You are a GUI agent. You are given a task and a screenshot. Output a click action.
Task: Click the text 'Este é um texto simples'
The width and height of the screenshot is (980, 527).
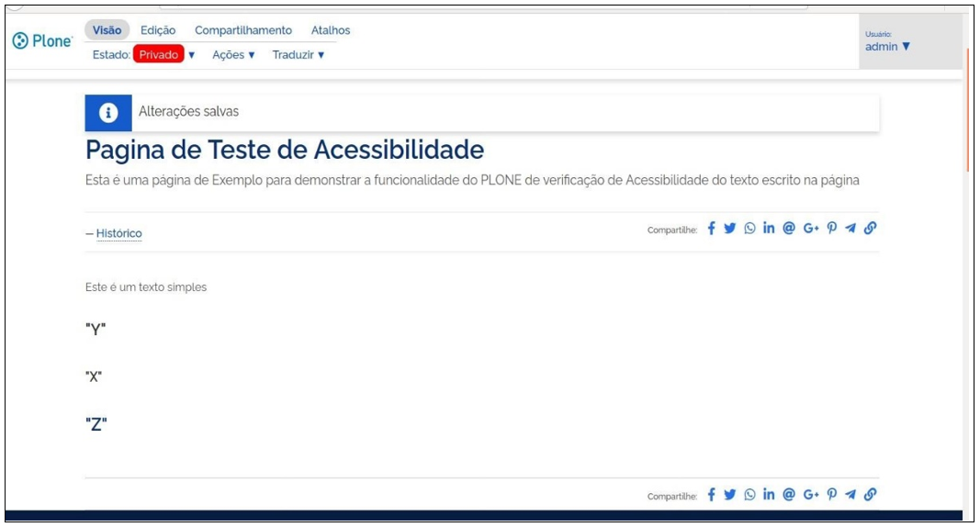pos(146,287)
